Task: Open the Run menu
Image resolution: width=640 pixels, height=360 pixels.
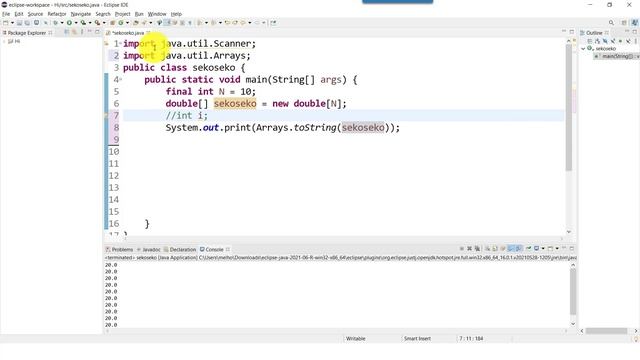Action: click(139, 14)
